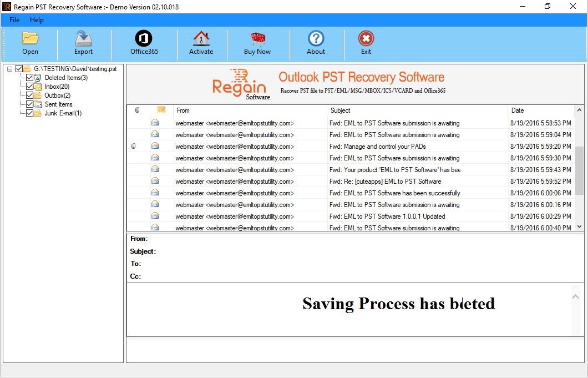Viewport: 588px width, 378px height.
Task: Select Sent Items folder label
Action: click(x=58, y=104)
